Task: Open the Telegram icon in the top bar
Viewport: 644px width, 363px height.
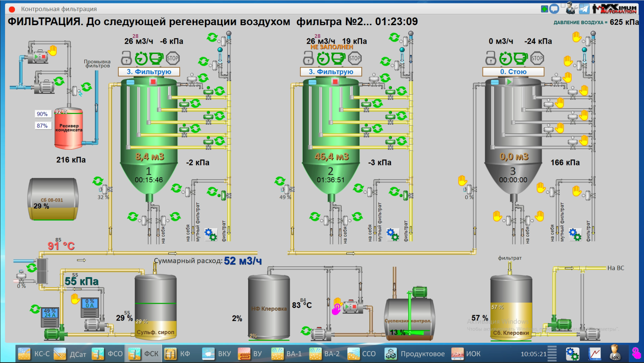Action: click(584, 9)
